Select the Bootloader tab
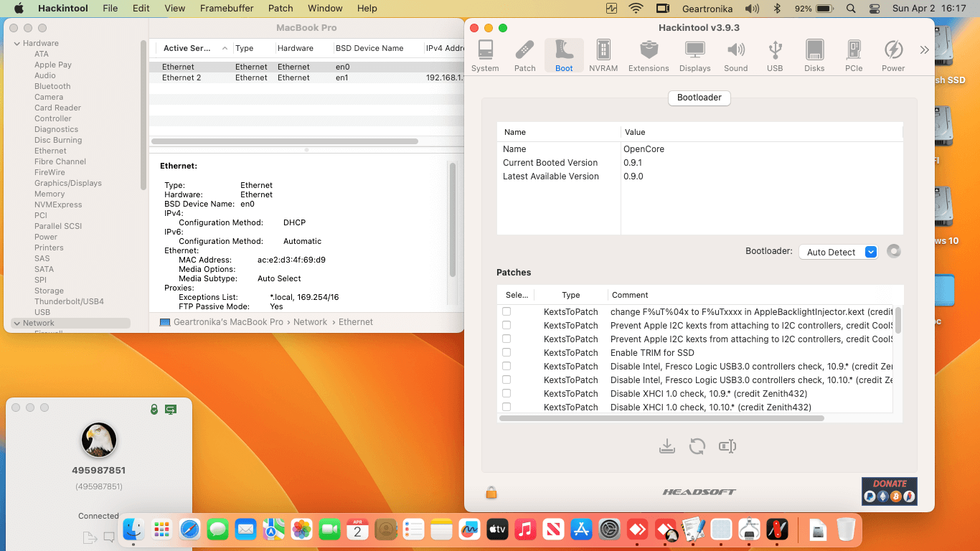The width and height of the screenshot is (980, 551). [699, 98]
